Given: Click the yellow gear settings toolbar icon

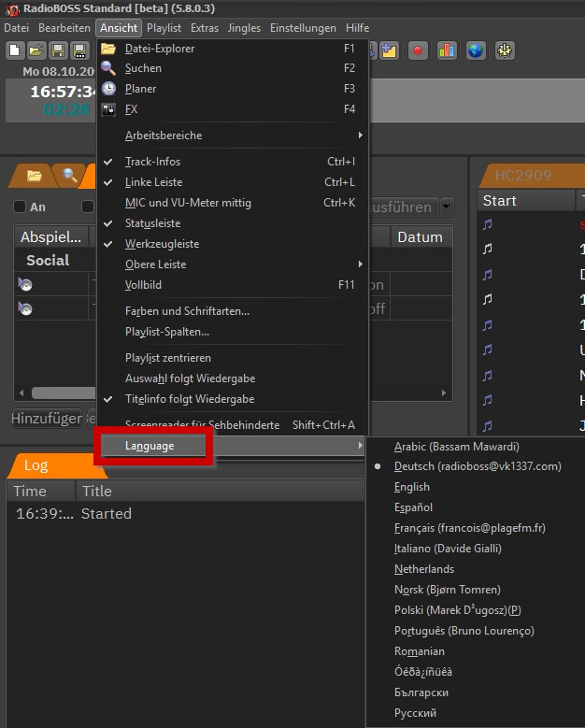Looking at the screenshot, I should [x=505, y=50].
